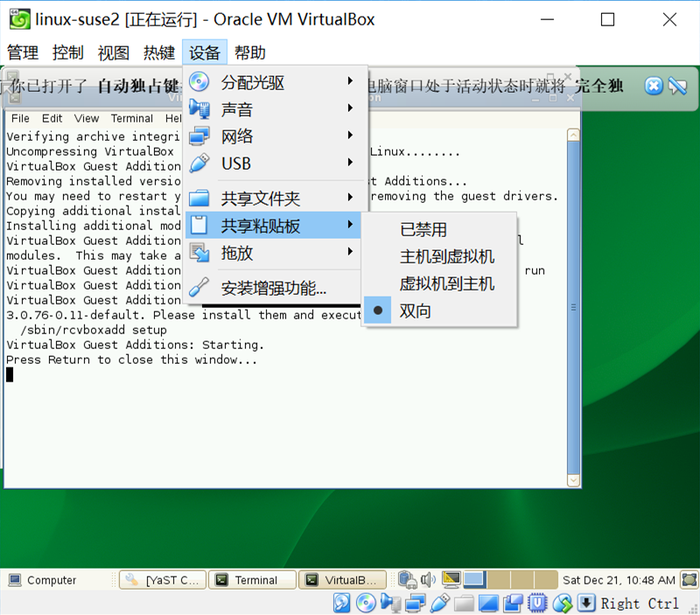Screen dimensions: 700x615
Task: Click the 'Press Return to close this window...' line
Action: click(132, 360)
